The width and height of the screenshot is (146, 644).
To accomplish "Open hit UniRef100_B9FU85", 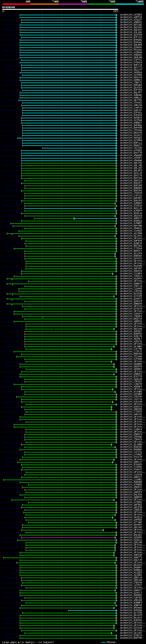I will pos(131,186).
